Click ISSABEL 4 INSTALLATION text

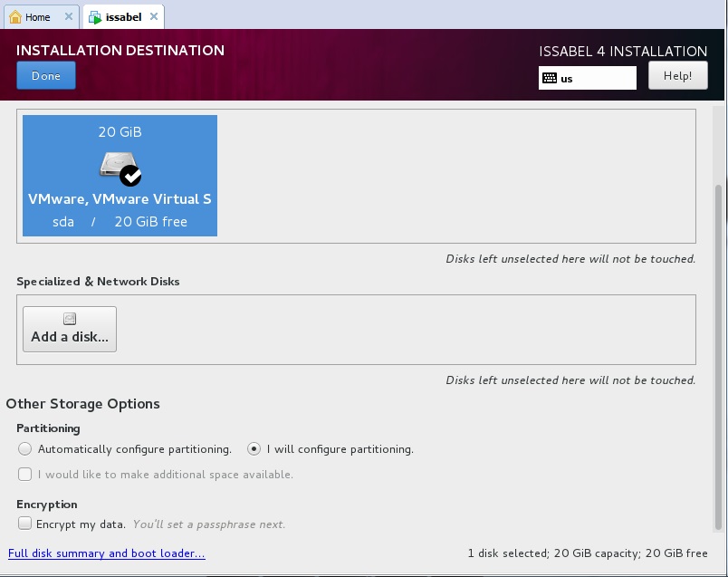[x=623, y=51]
